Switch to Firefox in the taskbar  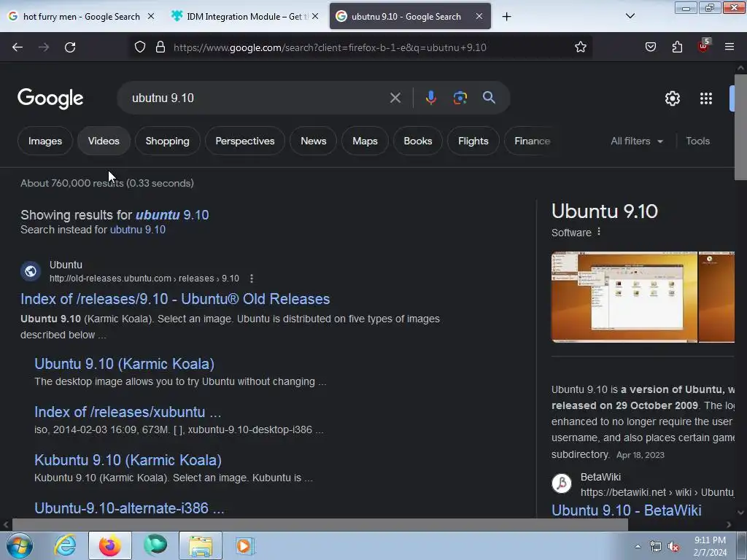click(110, 545)
